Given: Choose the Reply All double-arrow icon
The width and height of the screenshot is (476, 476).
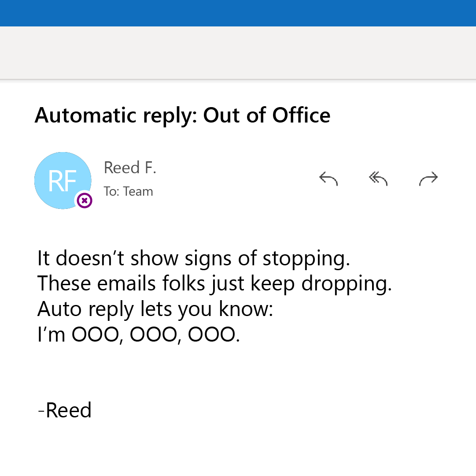Looking at the screenshot, I should click(378, 178).
